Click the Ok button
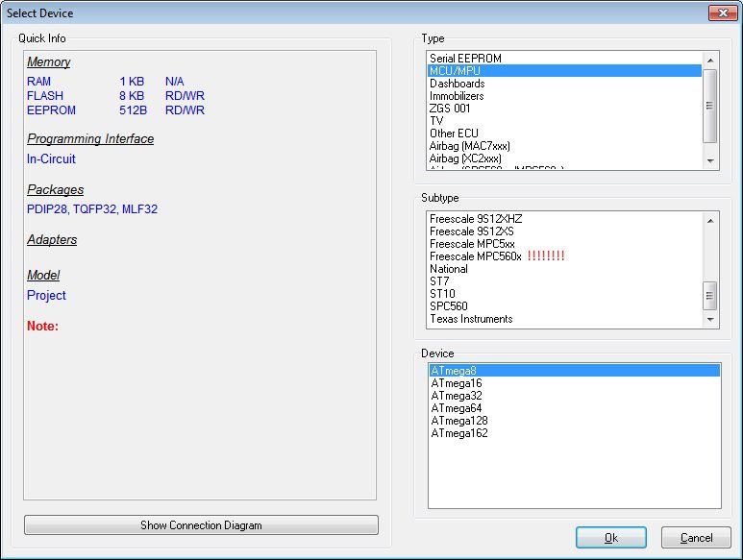 [611, 538]
